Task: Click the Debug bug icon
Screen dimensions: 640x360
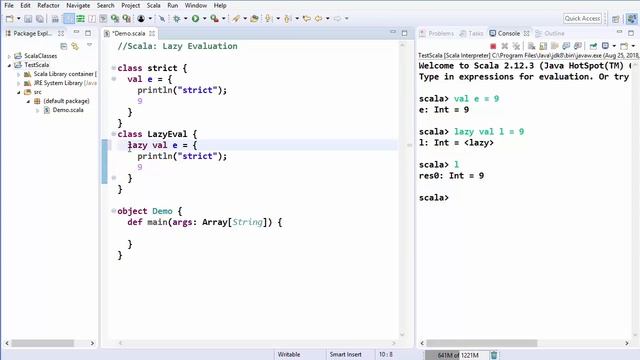Action: point(177,19)
